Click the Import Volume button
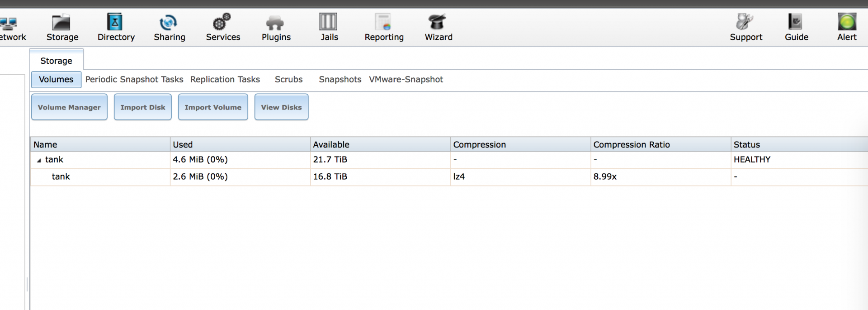Image resolution: width=868 pixels, height=310 pixels. tap(213, 107)
